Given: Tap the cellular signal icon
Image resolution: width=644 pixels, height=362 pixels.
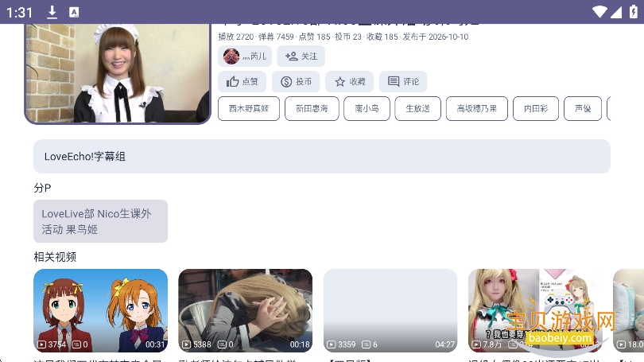Looking at the screenshot, I should pos(615,12).
